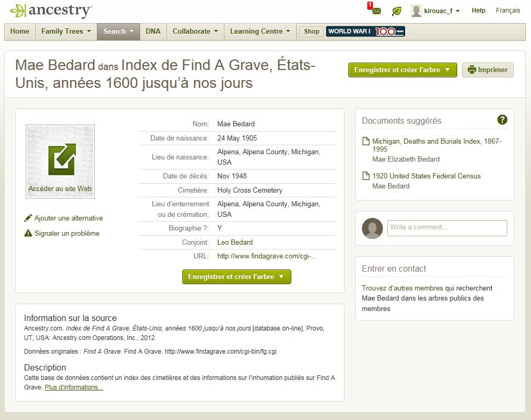The image size is (531, 420).
Task: Expand the Collaborate menu
Action: click(195, 32)
